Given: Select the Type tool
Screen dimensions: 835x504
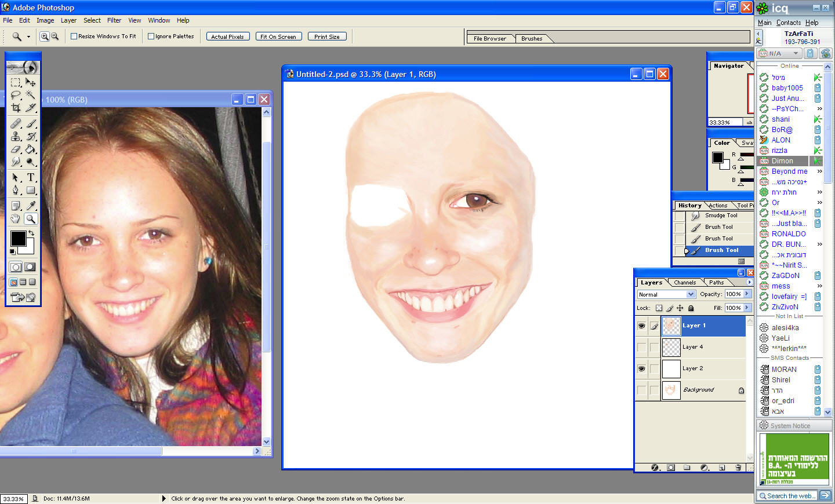Looking at the screenshot, I should (x=31, y=177).
